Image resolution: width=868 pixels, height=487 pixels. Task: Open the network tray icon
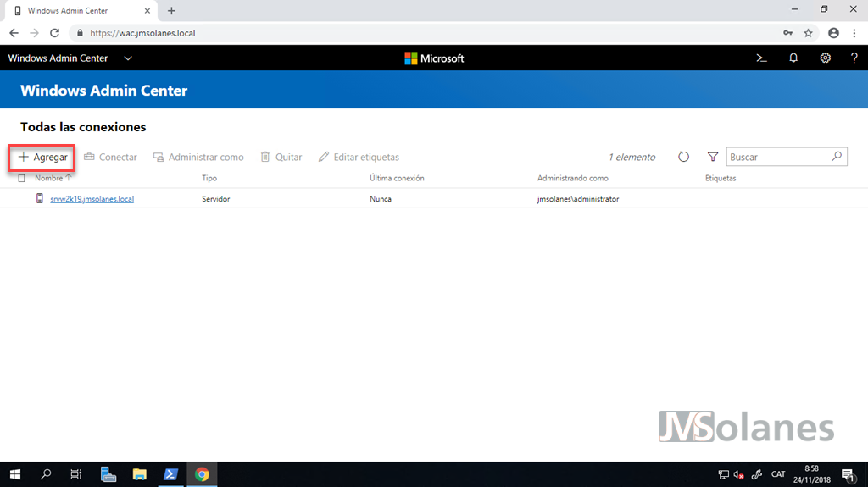click(723, 474)
